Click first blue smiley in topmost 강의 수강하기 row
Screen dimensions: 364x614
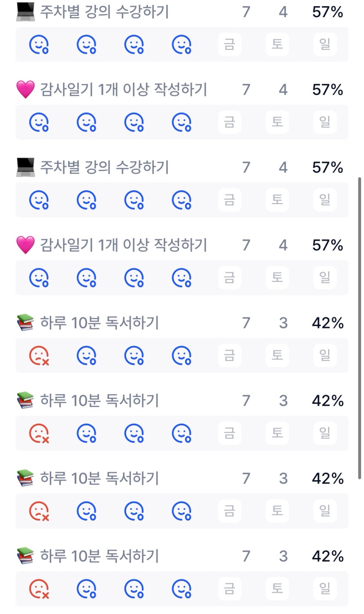(x=39, y=45)
